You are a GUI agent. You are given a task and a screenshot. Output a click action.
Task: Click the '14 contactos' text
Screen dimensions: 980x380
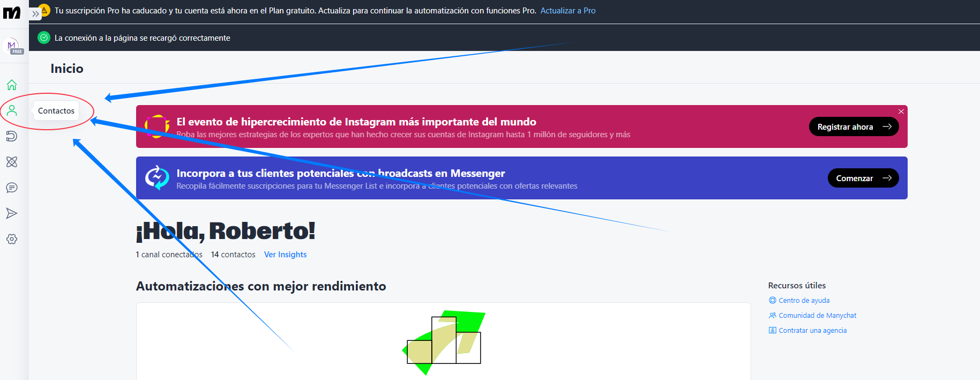click(233, 255)
